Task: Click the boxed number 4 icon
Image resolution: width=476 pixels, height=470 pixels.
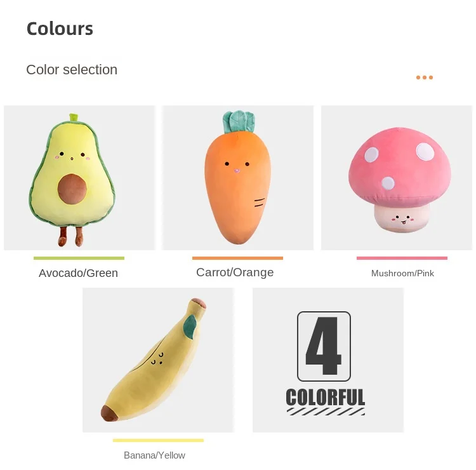Action: [x=324, y=346]
